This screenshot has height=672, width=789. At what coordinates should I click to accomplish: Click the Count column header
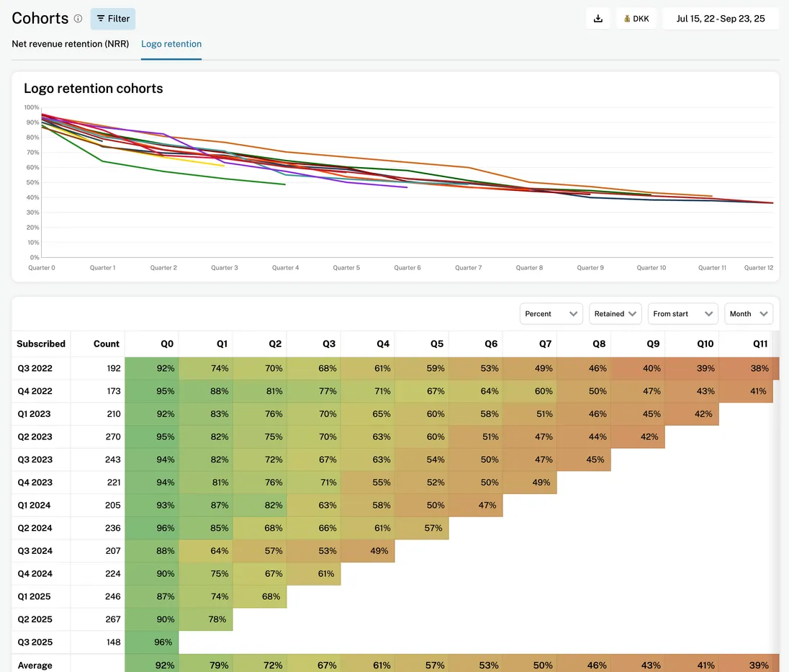click(107, 344)
